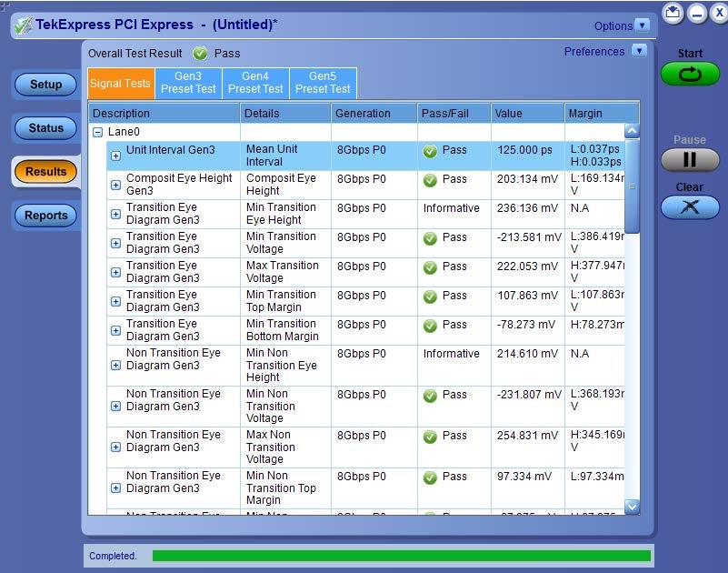Click the Pause bars icon
The width and height of the screenshot is (728, 573).
690,159
